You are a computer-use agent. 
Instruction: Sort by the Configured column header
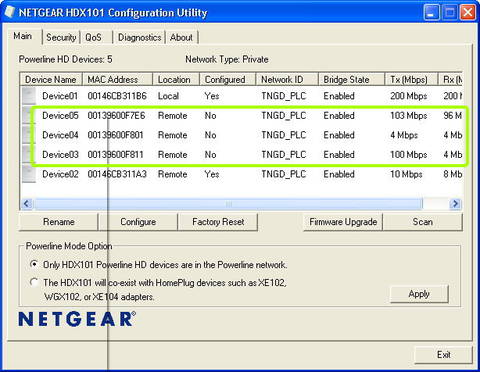click(x=228, y=80)
